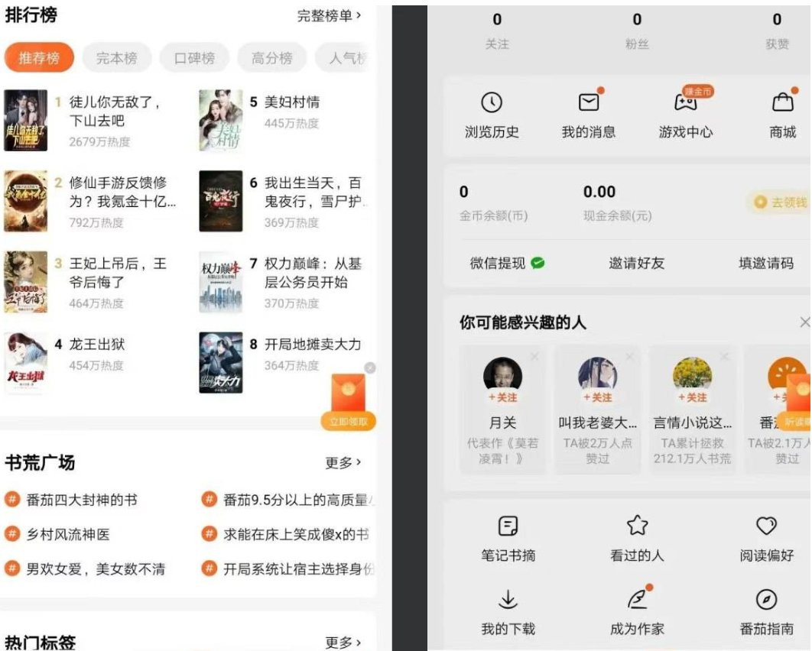
Task: Open the 浏览历史 clock icon
Action: point(492,102)
